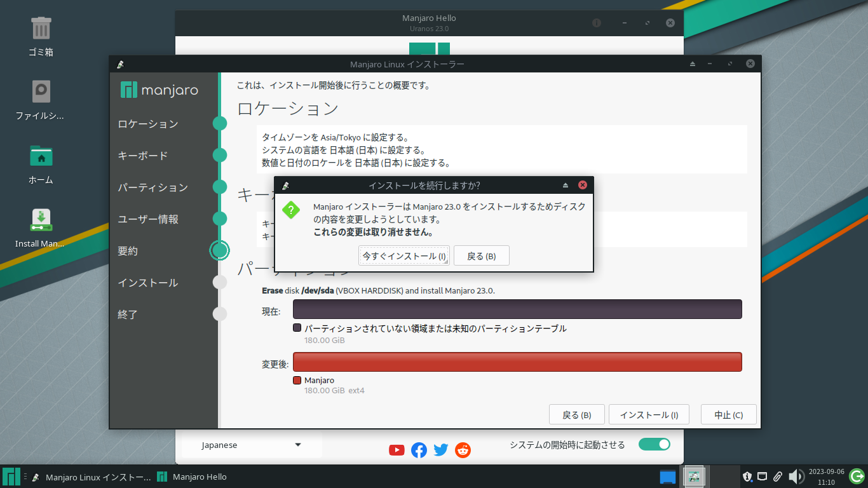Open the Facebook link in Manjaro Hello
This screenshot has width=868, height=488.
419,450
